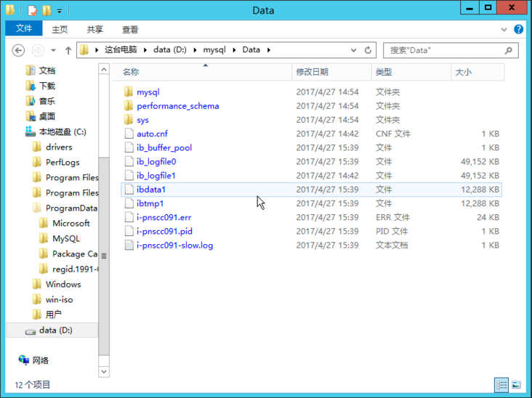Sort by 名称 column header
This screenshot has width=532, height=398.
click(202, 72)
